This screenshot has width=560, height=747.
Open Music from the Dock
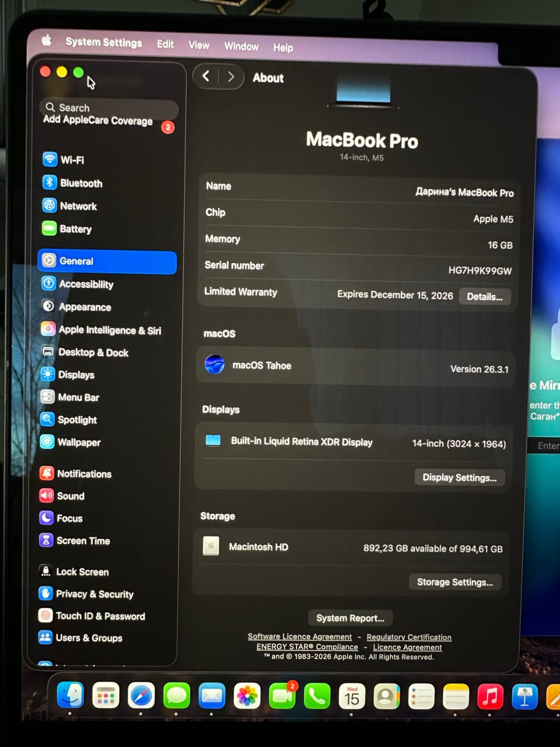pos(490,697)
